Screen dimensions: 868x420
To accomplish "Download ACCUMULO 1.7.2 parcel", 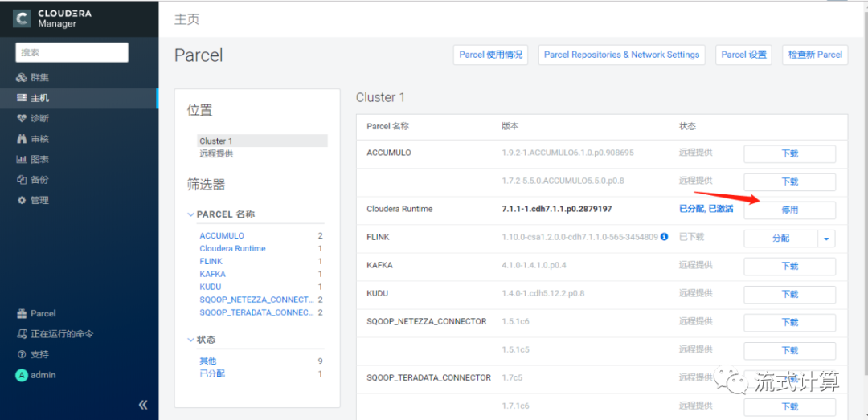I will point(789,181).
